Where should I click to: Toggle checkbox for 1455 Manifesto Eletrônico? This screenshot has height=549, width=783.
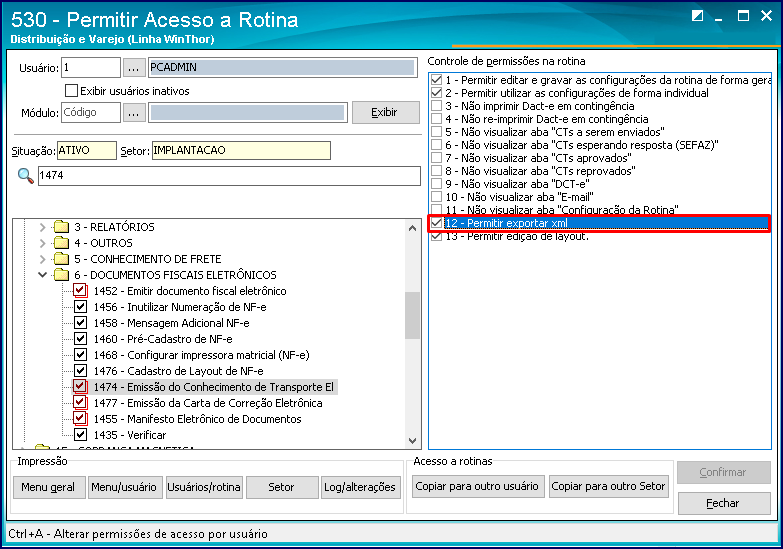tap(80, 419)
